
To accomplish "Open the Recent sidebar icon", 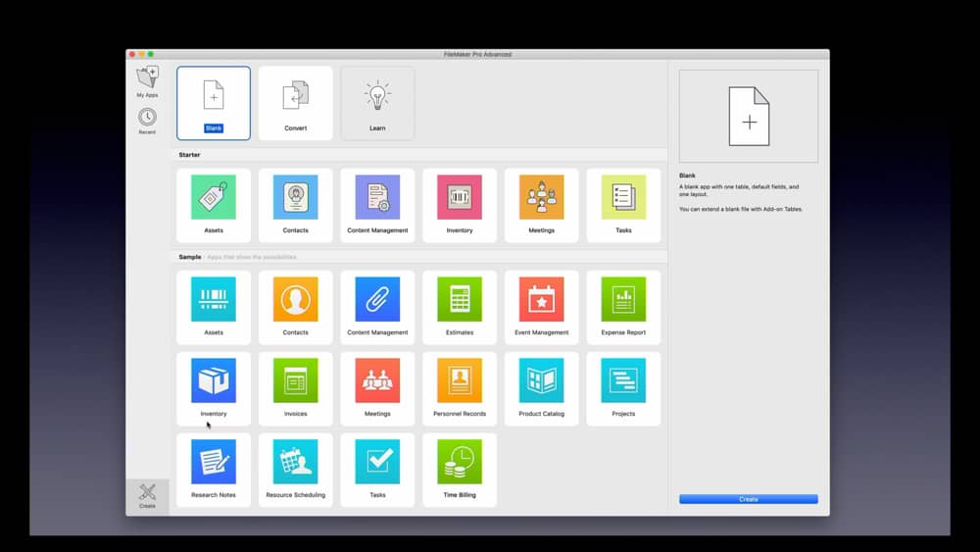I will (x=148, y=122).
